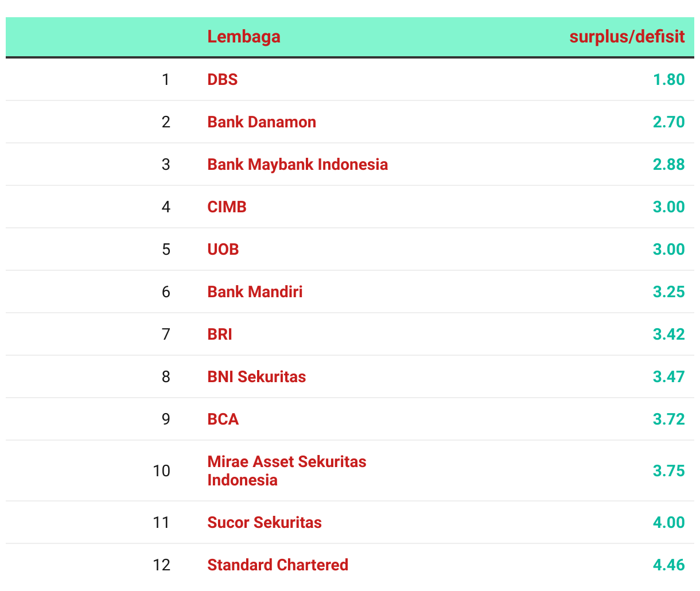Viewport: 700px width, 591px height.
Task: Select the BNI Sekuritas name
Action: point(256,376)
